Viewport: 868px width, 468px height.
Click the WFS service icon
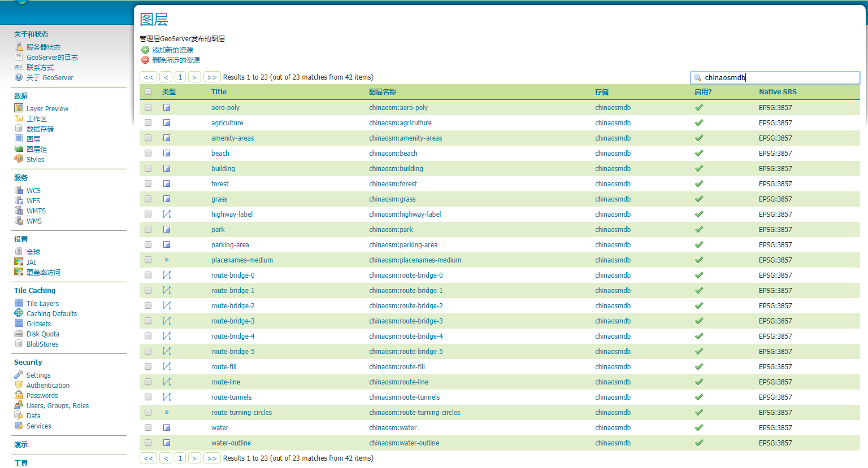(19, 200)
